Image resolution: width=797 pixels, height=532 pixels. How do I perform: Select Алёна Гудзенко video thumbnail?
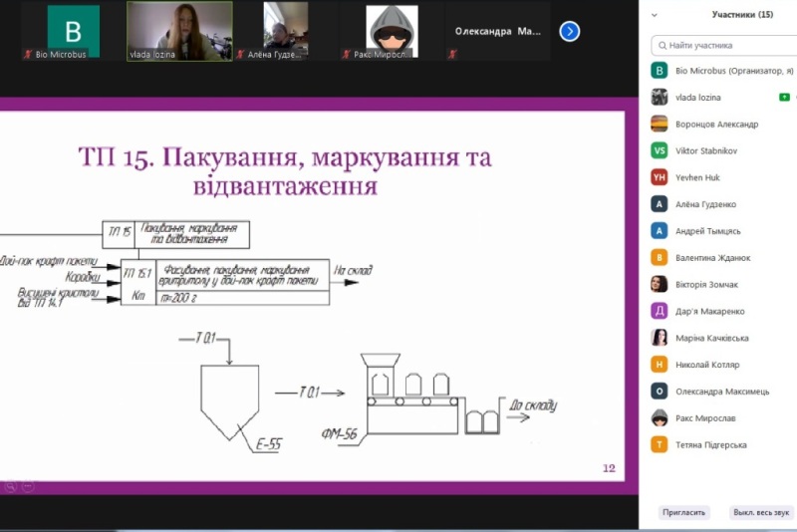click(x=286, y=32)
